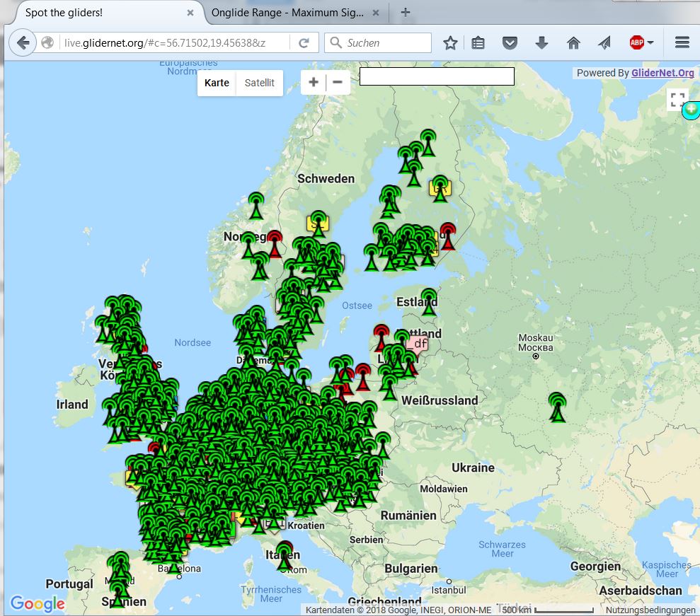Open the Nutzungsbedingungen terms link
This screenshot has width=700, height=616.
pos(650,610)
